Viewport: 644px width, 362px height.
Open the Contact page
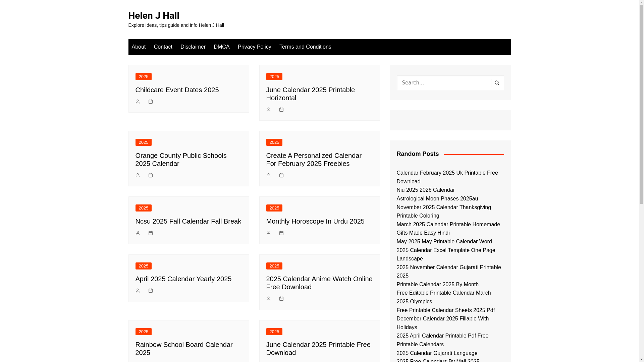pyautogui.click(x=163, y=47)
